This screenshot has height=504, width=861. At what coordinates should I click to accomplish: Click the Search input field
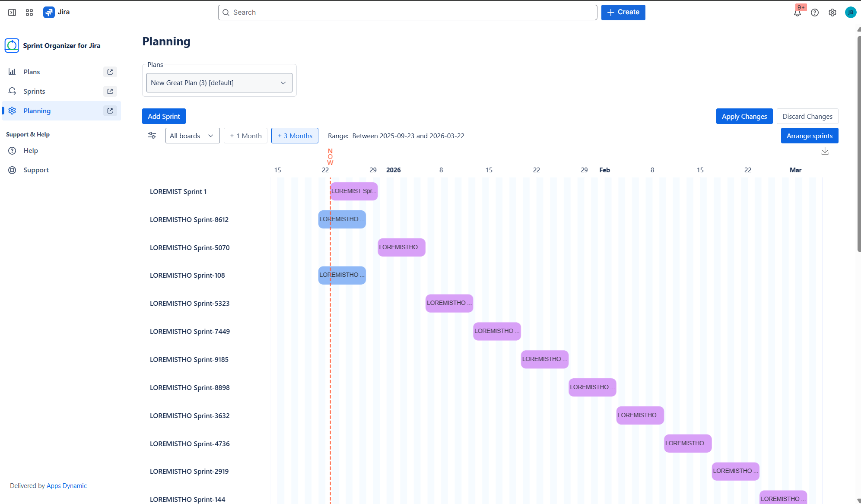pos(407,13)
